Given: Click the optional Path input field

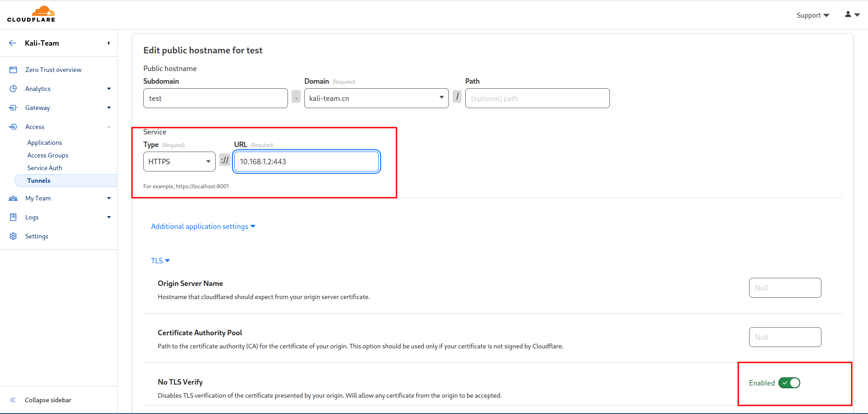Looking at the screenshot, I should tap(538, 98).
